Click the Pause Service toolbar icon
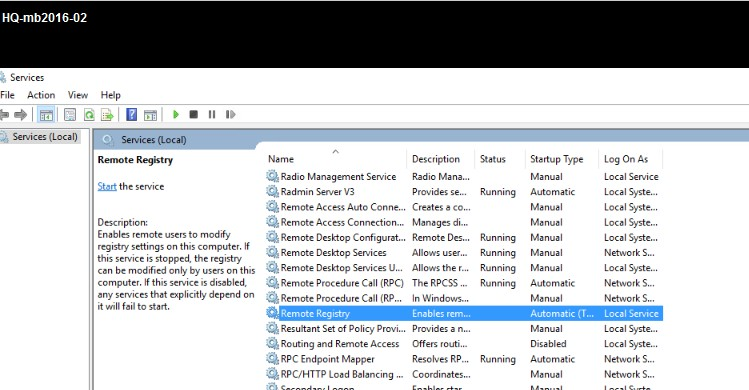This screenshot has width=749, height=390. point(212,115)
